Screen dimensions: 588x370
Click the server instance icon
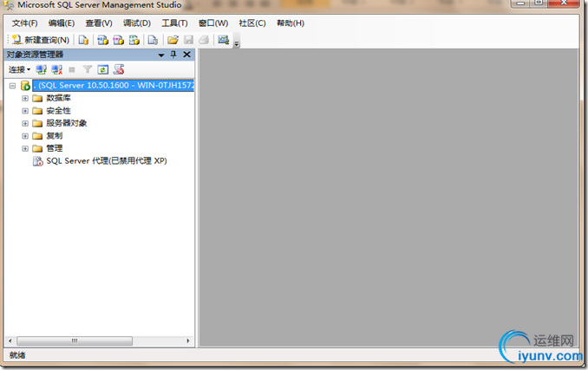click(x=25, y=86)
